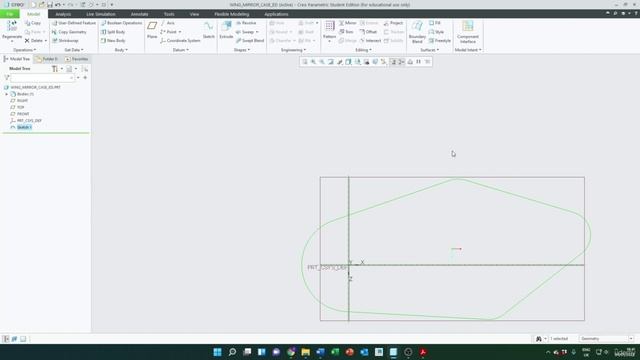Viewport: 640px width, 360px height.
Task: Open Windows Start menu
Action: pyautogui.click(x=218, y=352)
